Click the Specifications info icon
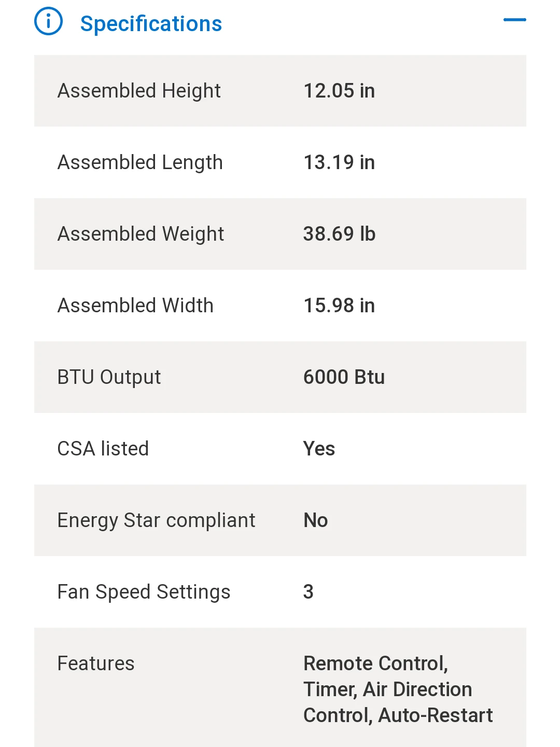Screen dimensions: 560x747 pyautogui.click(x=48, y=21)
